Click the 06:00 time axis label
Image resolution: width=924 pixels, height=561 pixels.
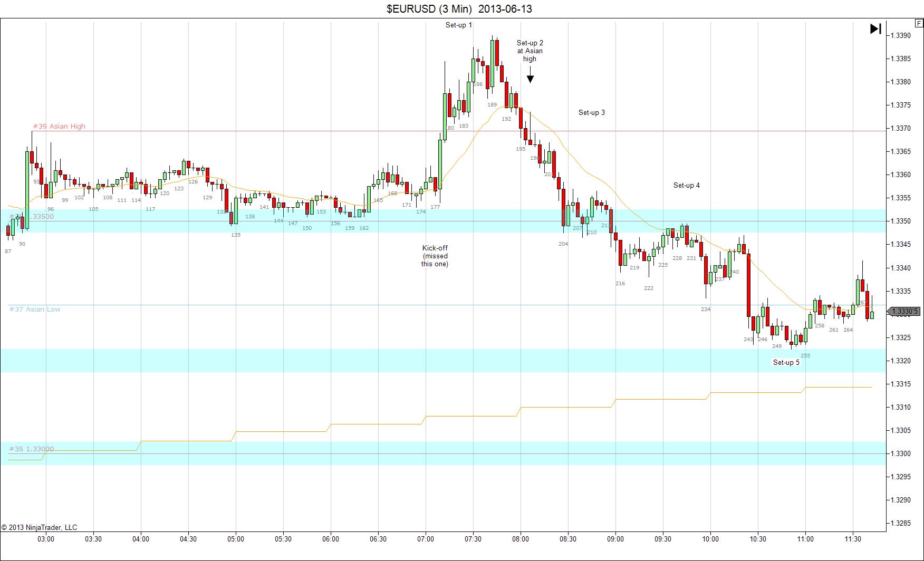(x=331, y=539)
